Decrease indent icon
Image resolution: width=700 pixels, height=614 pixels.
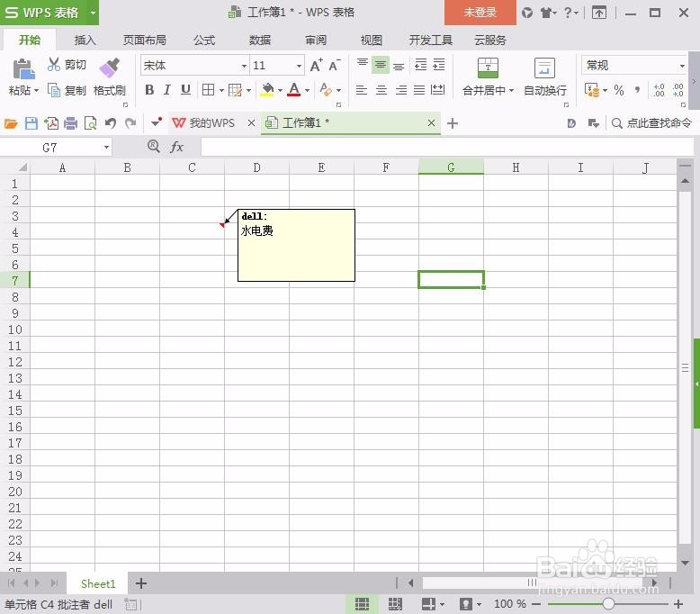(420, 65)
